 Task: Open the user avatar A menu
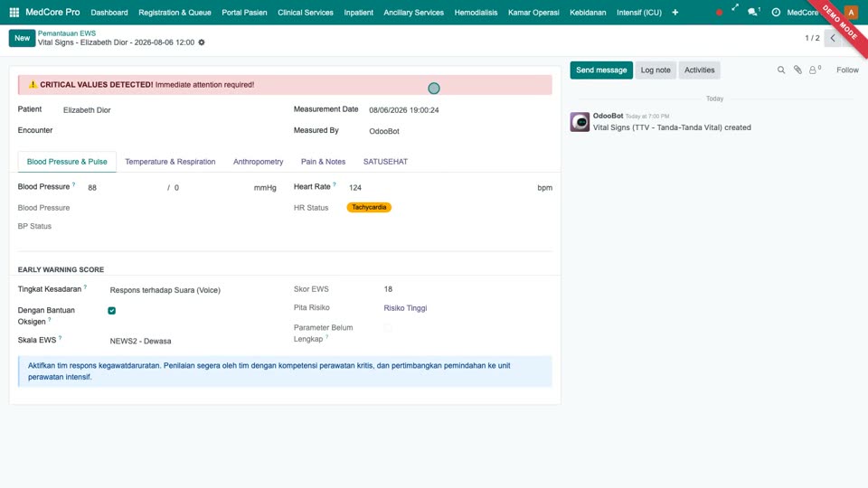[x=851, y=12]
